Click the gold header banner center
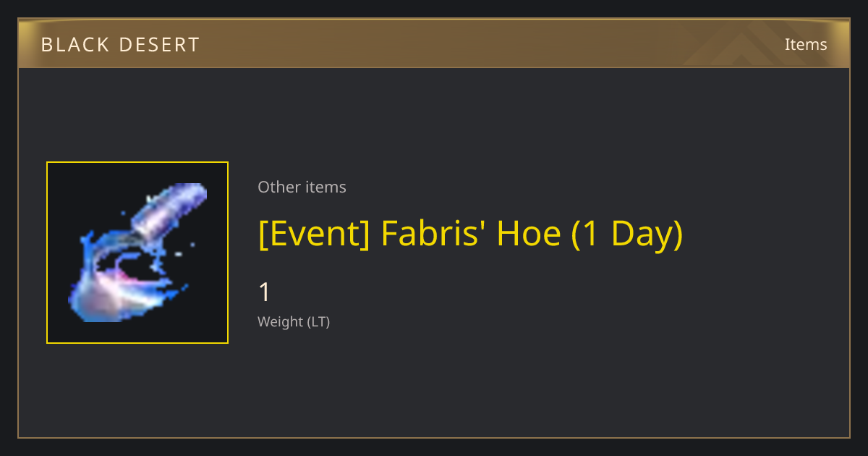The height and width of the screenshot is (456, 868). pyautogui.click(x=434, y=43)
